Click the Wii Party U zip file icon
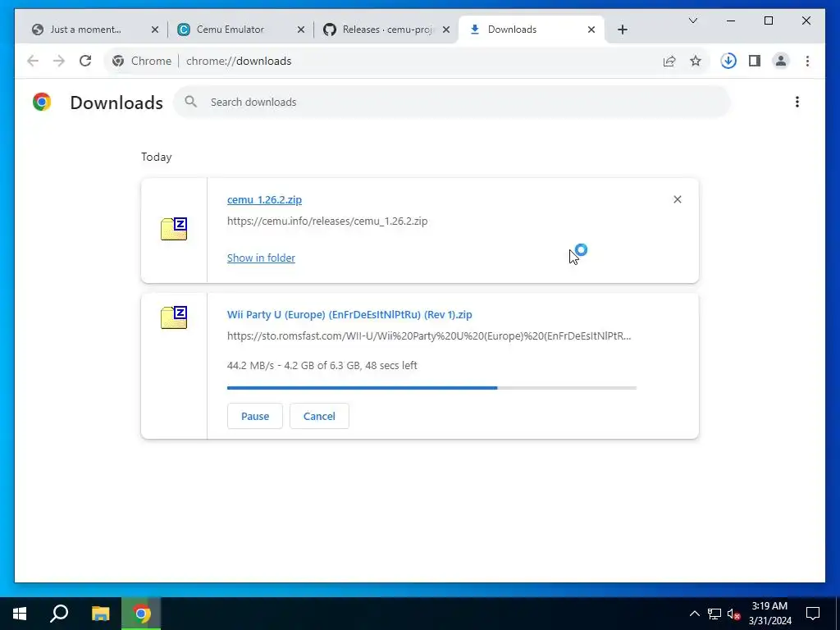 coord(174,317)
